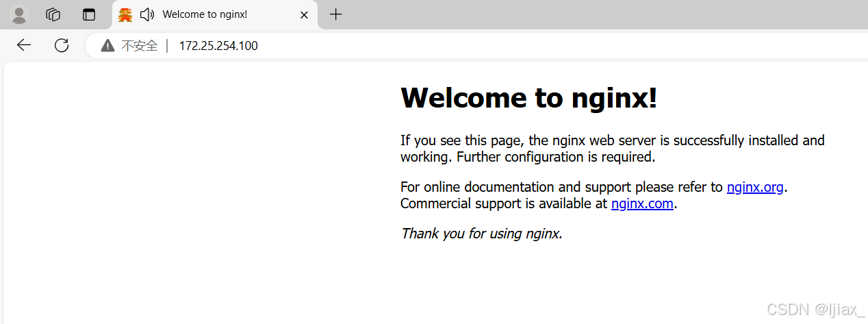The image size is (868, 324).
Task: Select the "Welcome to nginx!" tab
Action: [x=214, y=14]
